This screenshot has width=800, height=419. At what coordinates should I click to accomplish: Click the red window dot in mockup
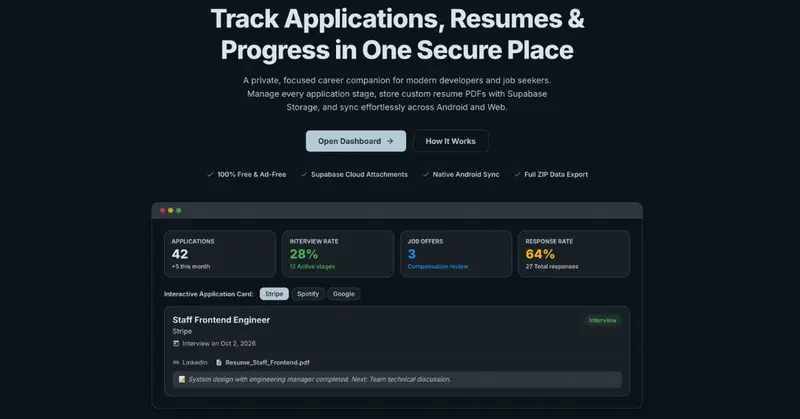163,210
